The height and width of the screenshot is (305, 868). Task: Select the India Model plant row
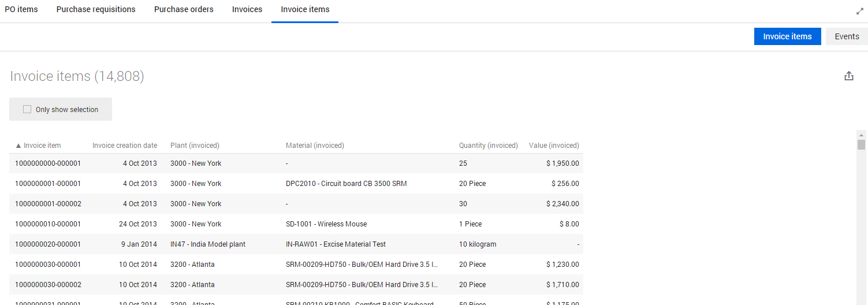coord(207,244)
